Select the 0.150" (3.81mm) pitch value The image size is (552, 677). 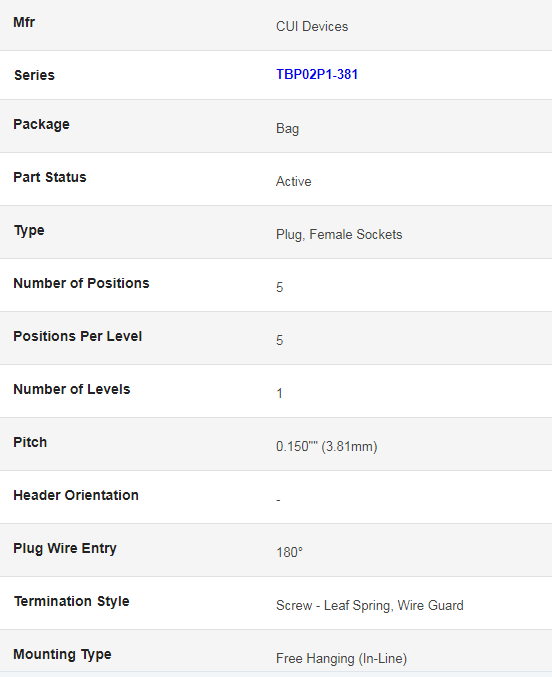[327, 446]
